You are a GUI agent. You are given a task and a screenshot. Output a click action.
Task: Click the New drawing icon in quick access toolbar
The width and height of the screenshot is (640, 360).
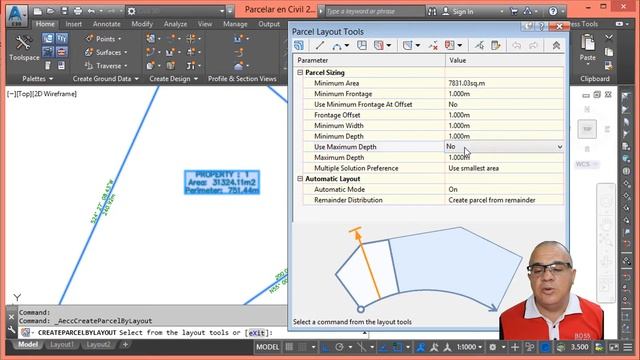click(x=37, y=11)
